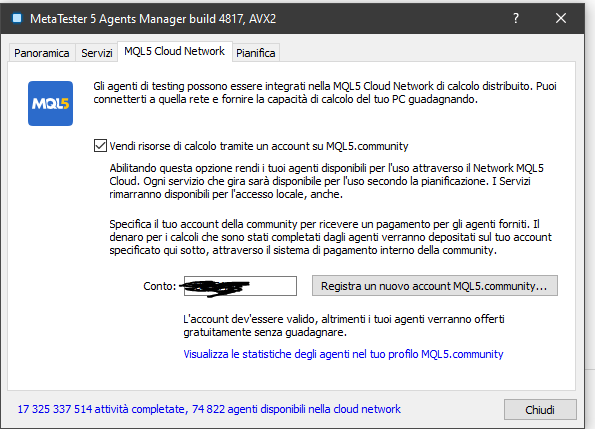Click Registra un nuovo account MQL5.community button
The image size is (595, 429).
pos(435,286)
